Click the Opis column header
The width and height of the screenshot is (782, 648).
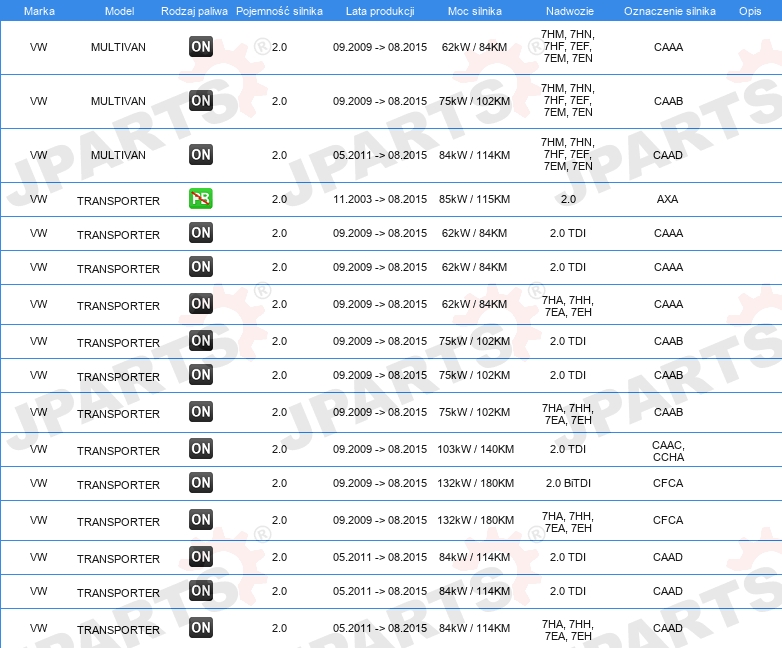click(750, 11)
